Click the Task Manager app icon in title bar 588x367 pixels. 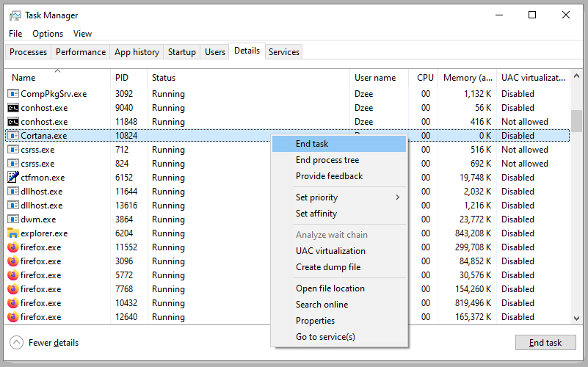coord(14,15)
